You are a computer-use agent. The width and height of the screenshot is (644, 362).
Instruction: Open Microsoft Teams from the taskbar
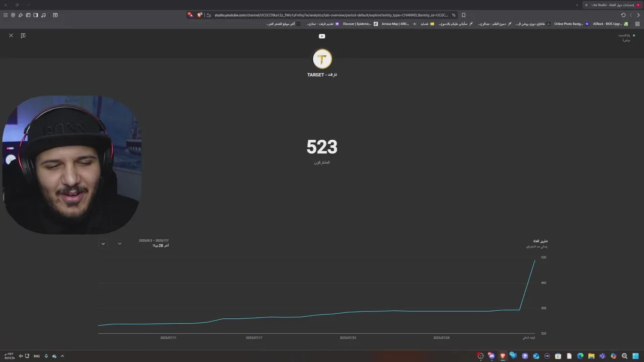pyautogui.click(x=602, y=356)
